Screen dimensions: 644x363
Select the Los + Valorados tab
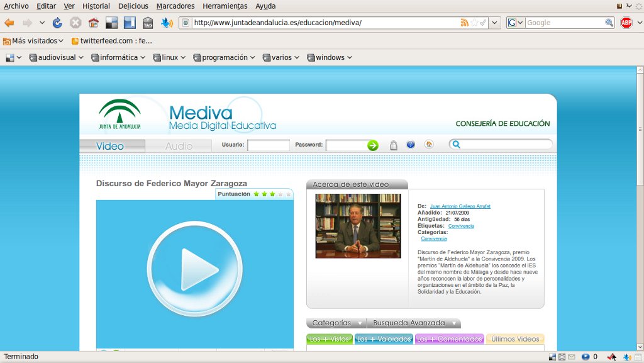(384, 339)
